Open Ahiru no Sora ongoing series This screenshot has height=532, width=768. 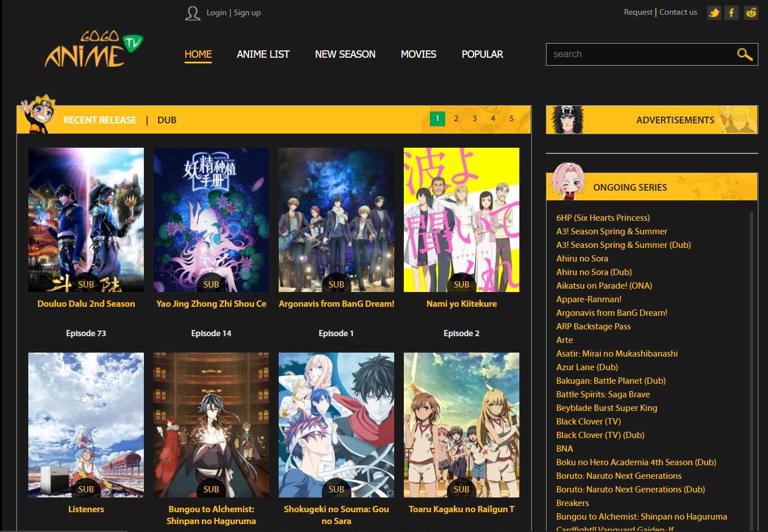click(582, 259)
